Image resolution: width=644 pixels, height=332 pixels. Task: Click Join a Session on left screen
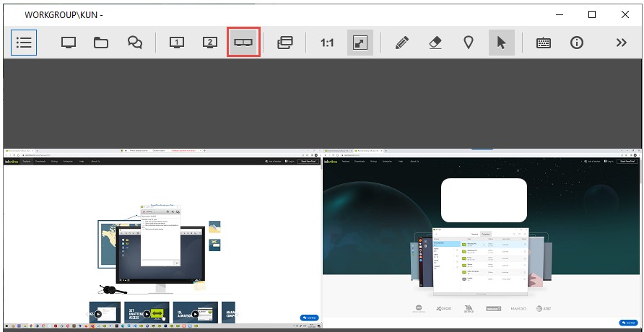click(x=274, y=161)
